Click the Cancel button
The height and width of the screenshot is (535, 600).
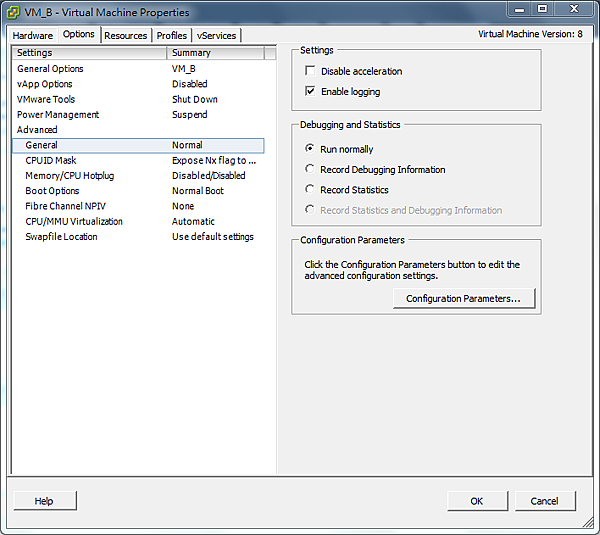(x=544, y=501)
